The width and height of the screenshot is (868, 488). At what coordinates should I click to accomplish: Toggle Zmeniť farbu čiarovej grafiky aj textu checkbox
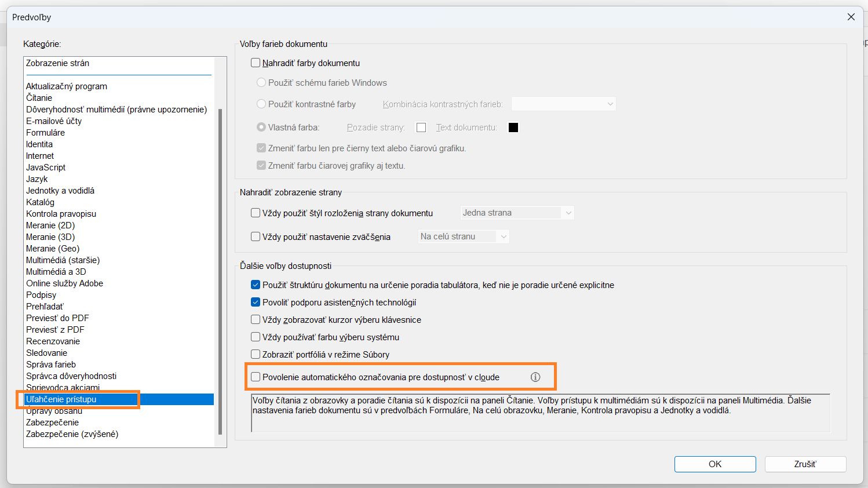[x=261, y=166]
